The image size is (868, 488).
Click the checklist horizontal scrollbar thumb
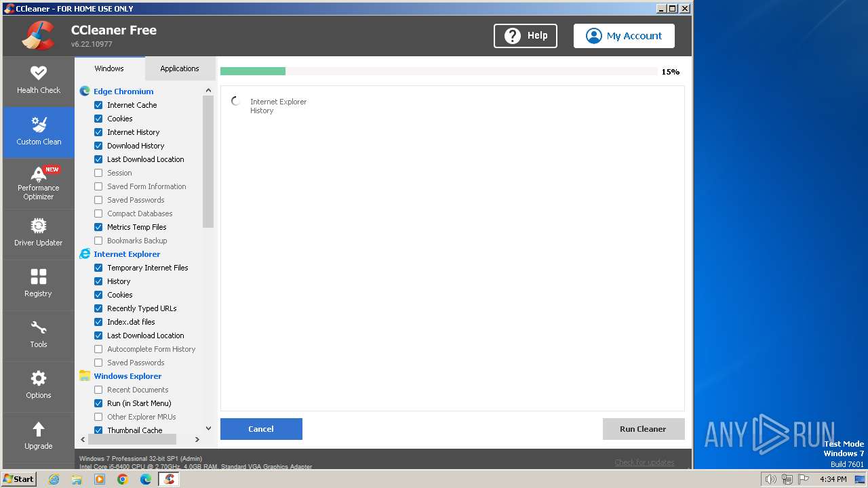[x=132, y=439]
